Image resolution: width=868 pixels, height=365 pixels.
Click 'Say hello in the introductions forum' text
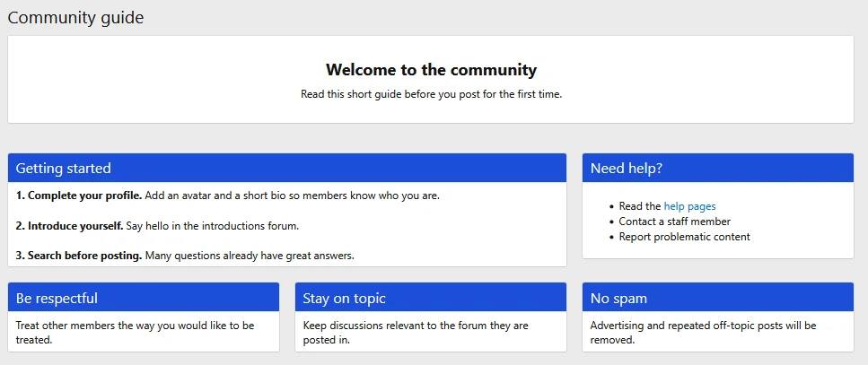213,226
